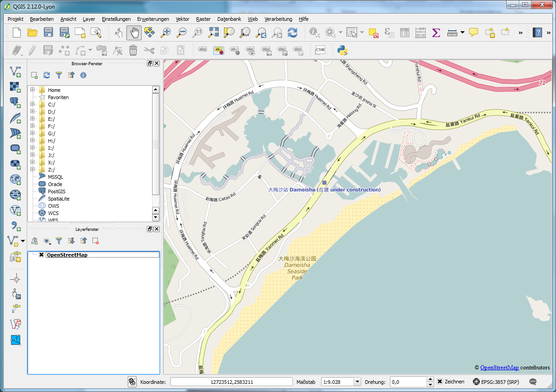Viewport: 556px width, 392px height.
Task: Refresh the Browser panel contents
Action: [x=47, y=75]
